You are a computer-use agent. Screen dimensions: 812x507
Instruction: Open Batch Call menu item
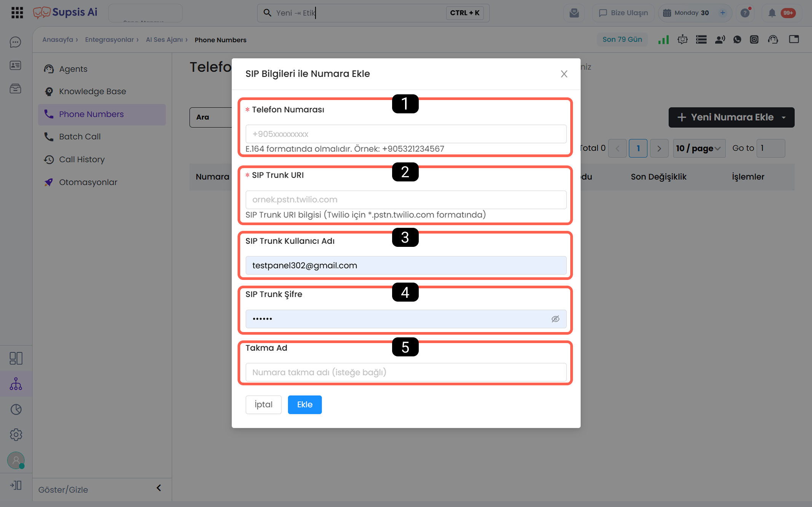coord(102,137)
